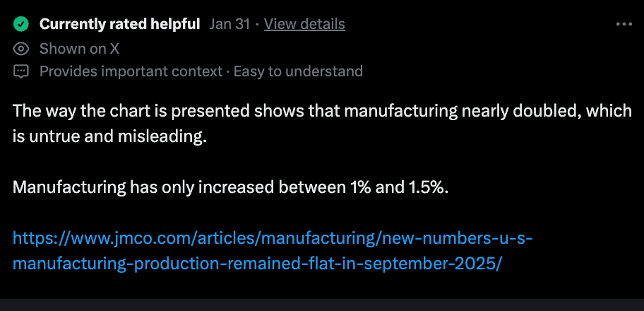Click the word "helpful" in the status heading

[x=174, y=24]
